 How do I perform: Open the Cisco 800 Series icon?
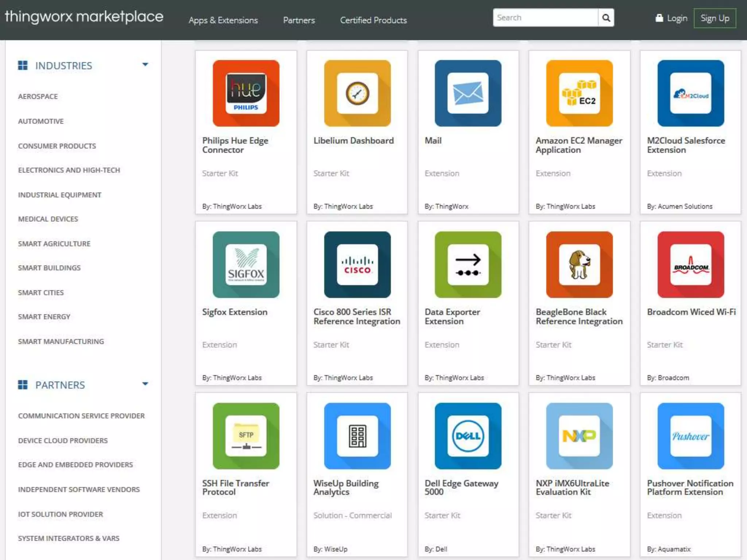[357, 264]
